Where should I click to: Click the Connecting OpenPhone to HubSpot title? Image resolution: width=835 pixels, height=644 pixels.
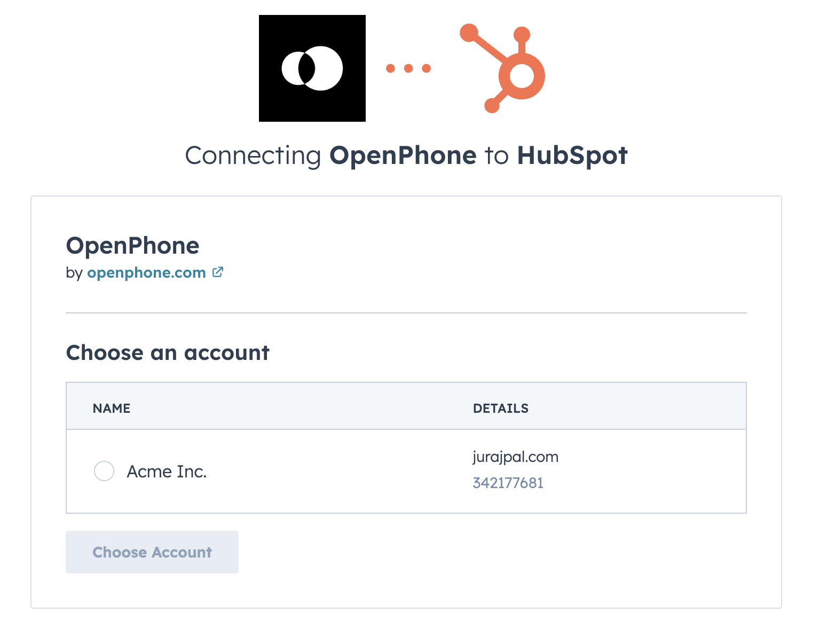406,156
